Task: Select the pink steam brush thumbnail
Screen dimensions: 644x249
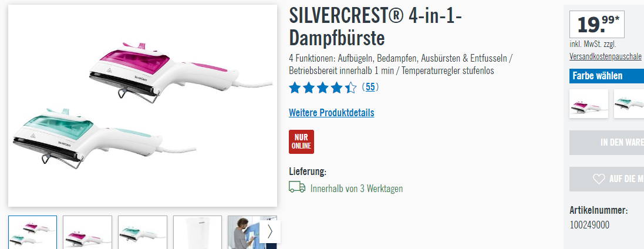Action: click(x=87, y=232)
